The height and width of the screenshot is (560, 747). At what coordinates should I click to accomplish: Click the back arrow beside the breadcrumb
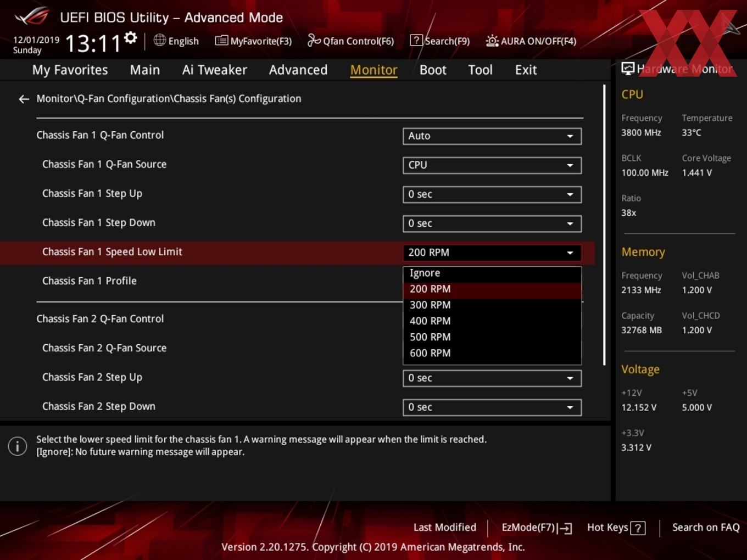click(24, 99)
